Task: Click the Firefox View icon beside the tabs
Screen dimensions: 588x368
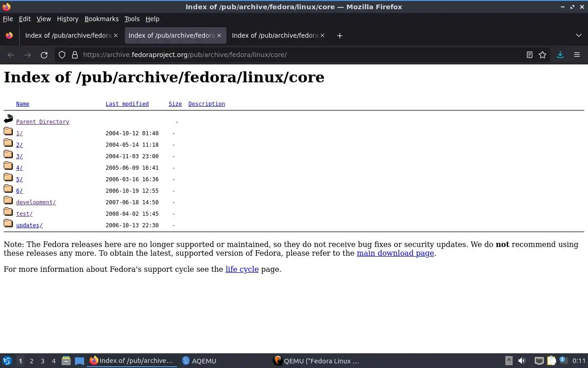Action: tap(9, 35)
